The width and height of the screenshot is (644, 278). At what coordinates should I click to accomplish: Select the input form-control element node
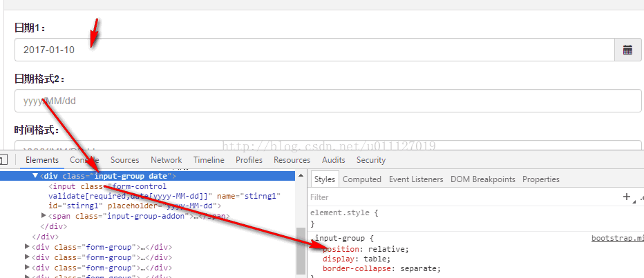[x=164, y=196]
